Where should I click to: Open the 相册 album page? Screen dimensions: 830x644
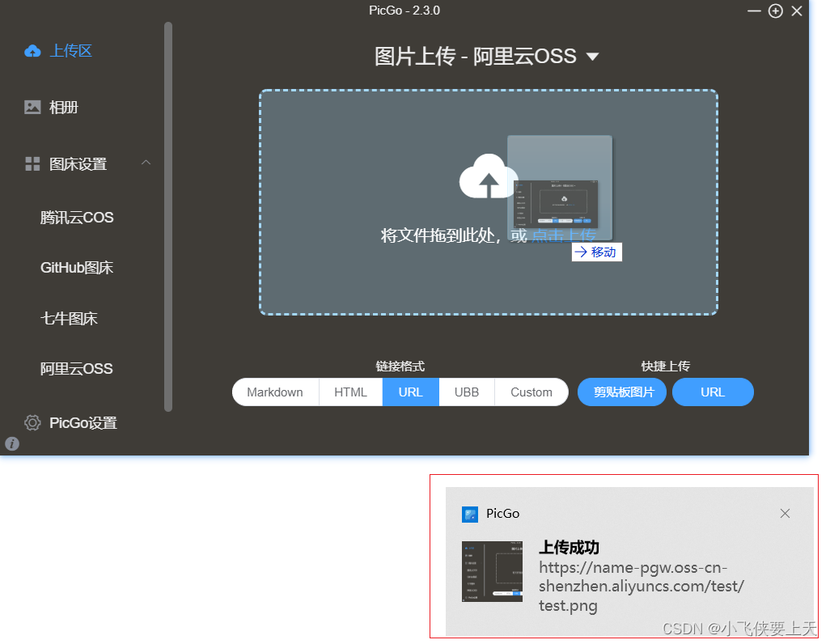(x=64, y=108)
